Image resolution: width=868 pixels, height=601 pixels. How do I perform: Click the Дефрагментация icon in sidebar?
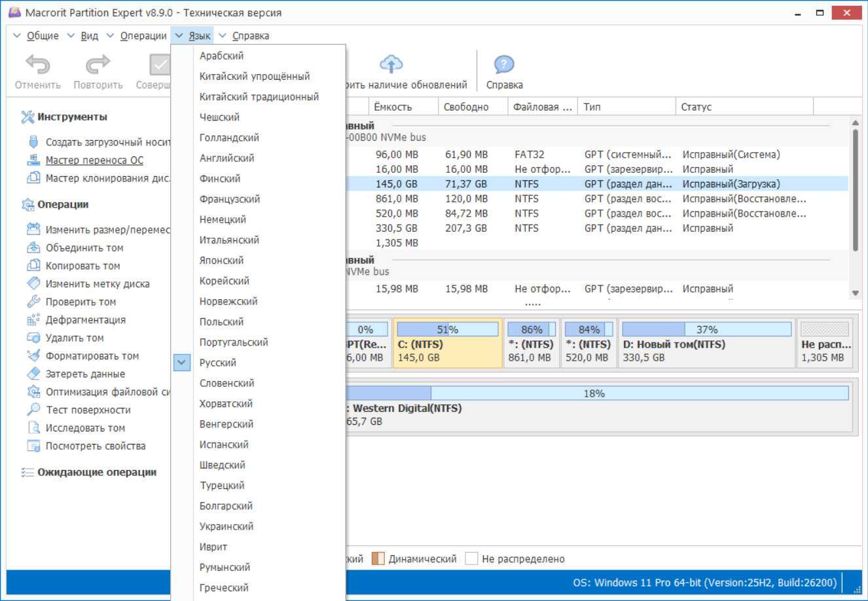(33, 319)
